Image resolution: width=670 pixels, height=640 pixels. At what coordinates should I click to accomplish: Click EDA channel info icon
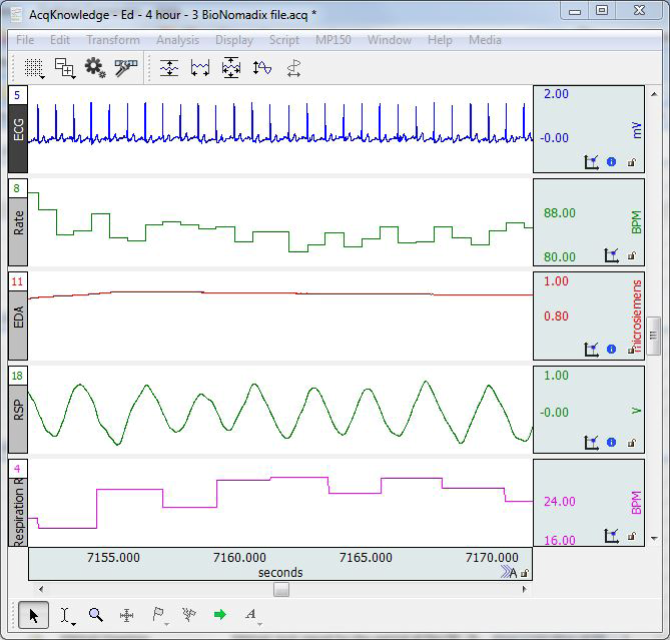point(611,349)
